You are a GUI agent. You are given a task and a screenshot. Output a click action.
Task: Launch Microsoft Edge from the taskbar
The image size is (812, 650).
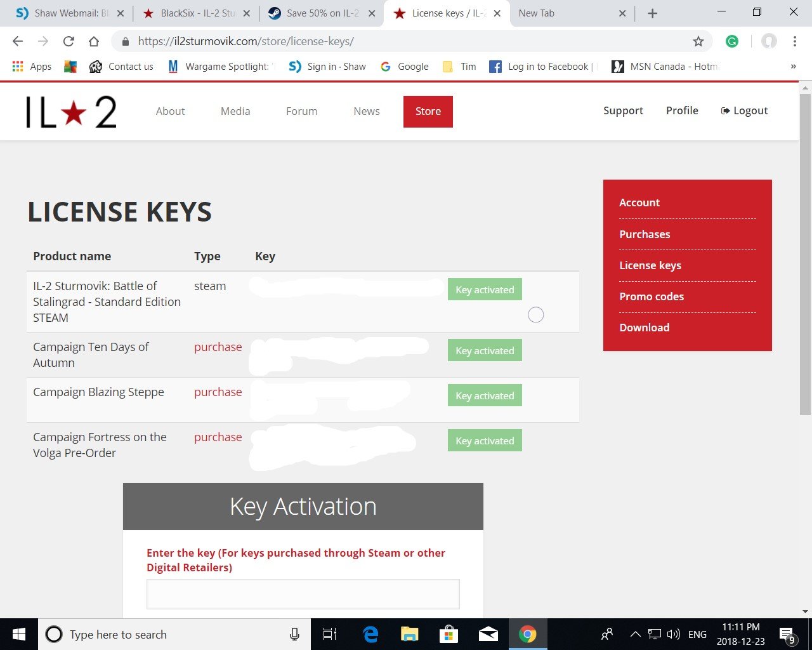tap(370, 634)
